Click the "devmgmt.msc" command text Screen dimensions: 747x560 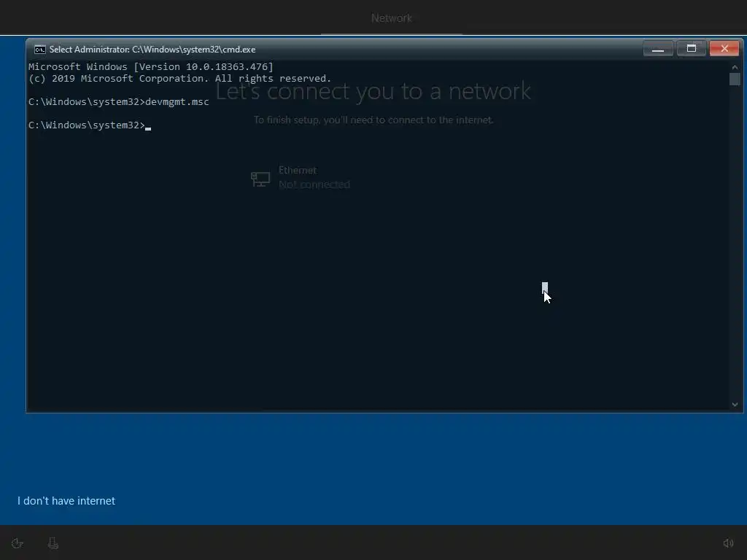(x=177, y=102)
